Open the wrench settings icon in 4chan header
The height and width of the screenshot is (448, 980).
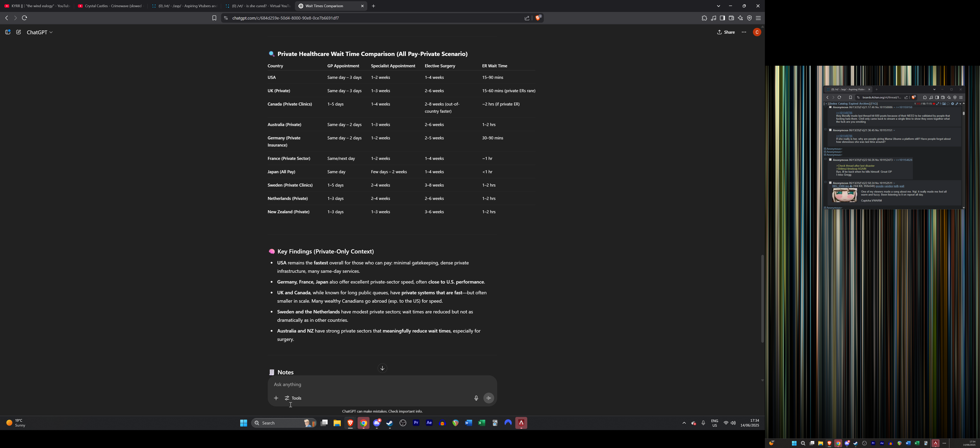pyautogui.click(x=957, y=104)
